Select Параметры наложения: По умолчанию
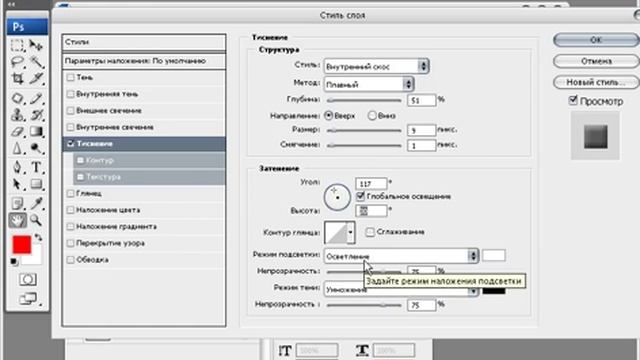640x360 pixels. 144,61
